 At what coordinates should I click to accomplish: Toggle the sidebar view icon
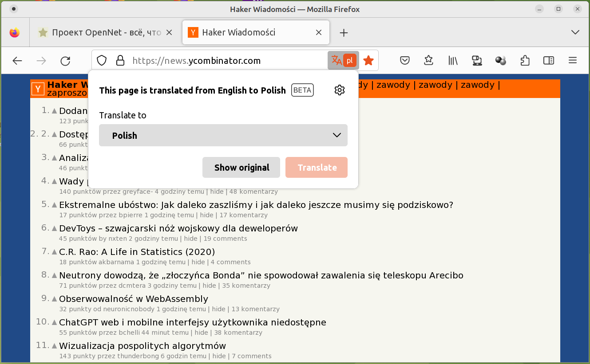click(549, 61)
